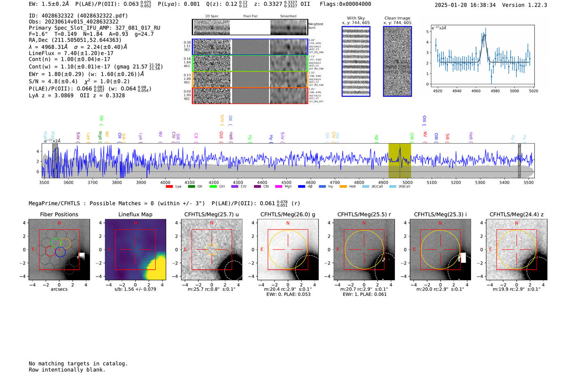The height and width of the screenshot is (392, 576).
Task: Click the red fiber circle in Fiber Positions
Action: [50, 252]
